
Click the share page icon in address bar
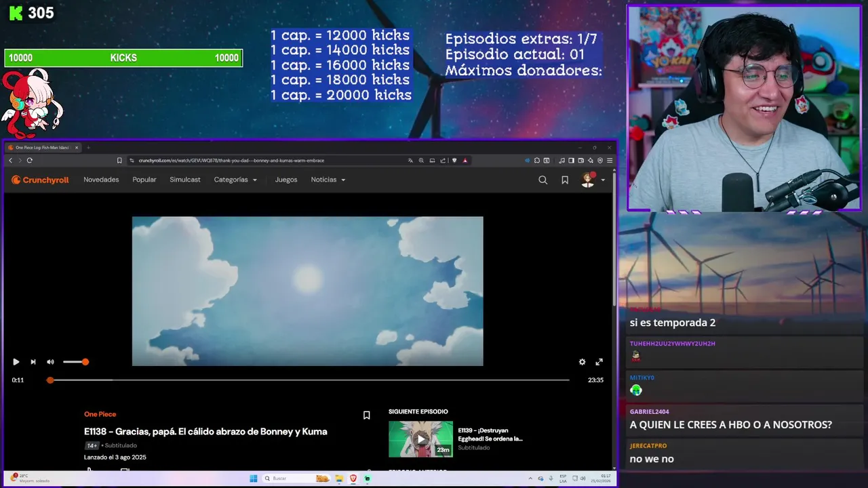[443, 161]
